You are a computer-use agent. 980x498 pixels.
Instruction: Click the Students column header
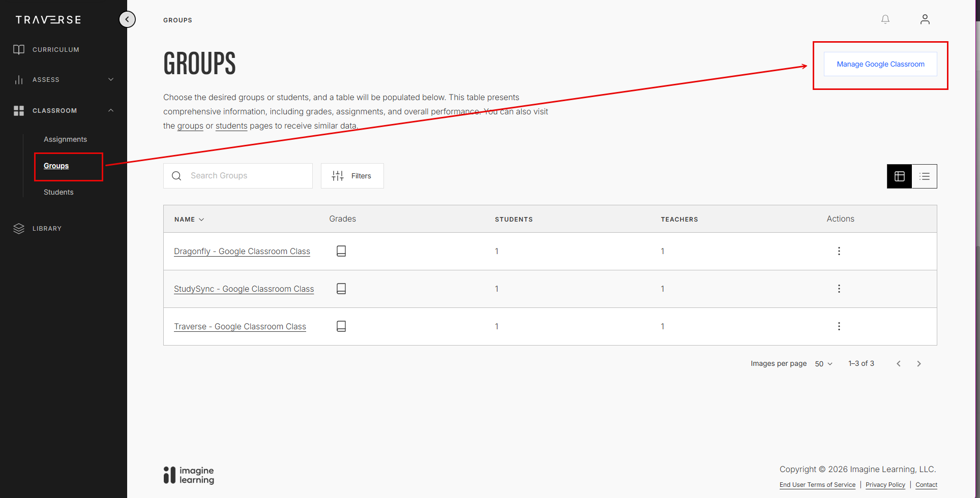click(x=514, y=220)
